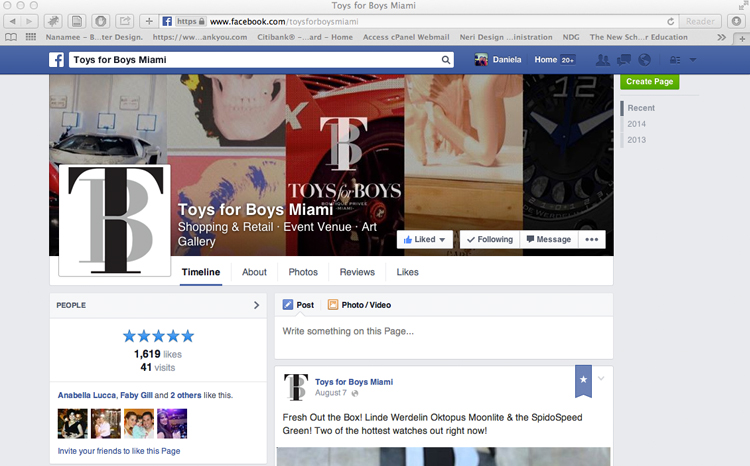Screen dimensions: 750x466
Task: Select the Photo / Video composer tab
Action: [x=359, y=305]
